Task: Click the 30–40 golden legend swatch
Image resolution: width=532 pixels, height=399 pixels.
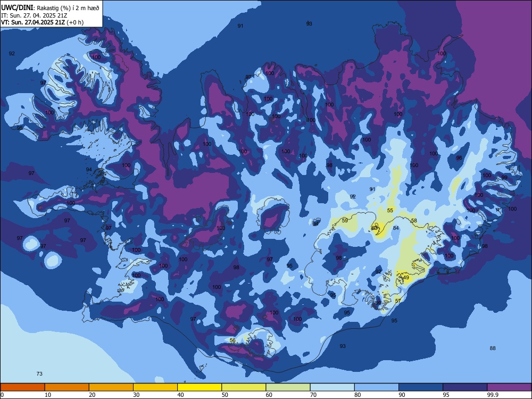Action: coord(155,387)
